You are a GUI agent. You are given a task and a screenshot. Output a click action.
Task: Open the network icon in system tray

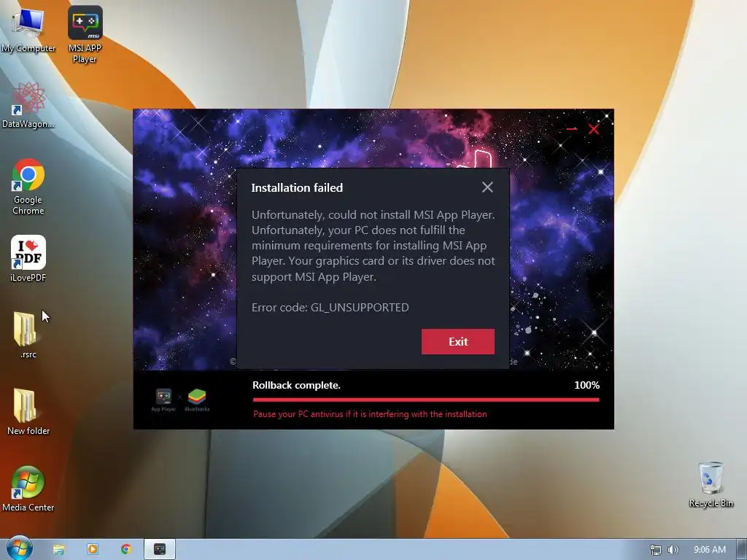coord(656,550)
